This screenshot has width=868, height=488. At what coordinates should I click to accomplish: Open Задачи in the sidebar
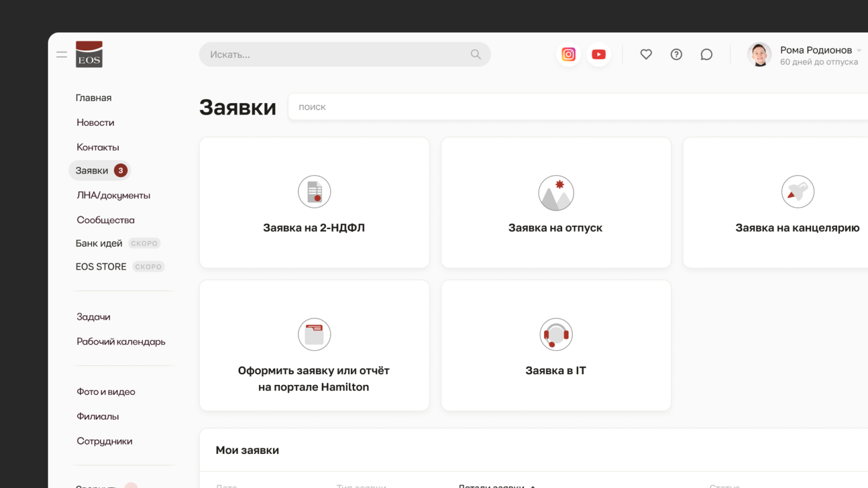(93, 317)
